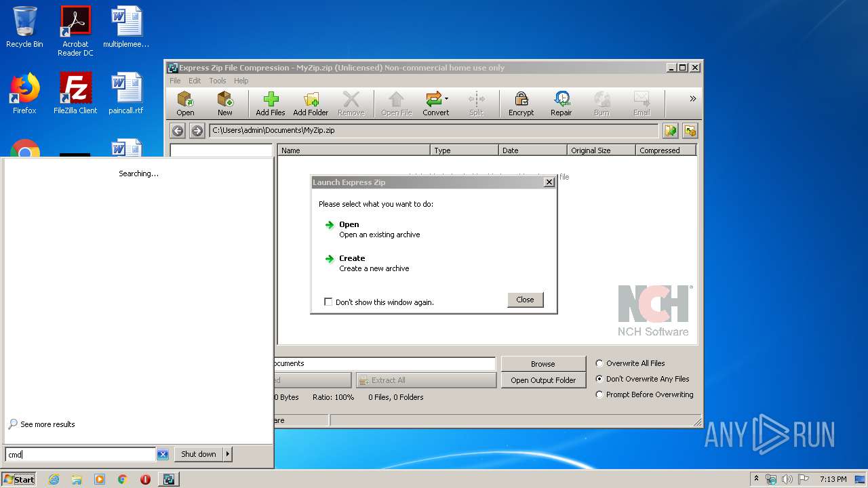Click the Open Output Folder button
868x488 pixels.
542,380
